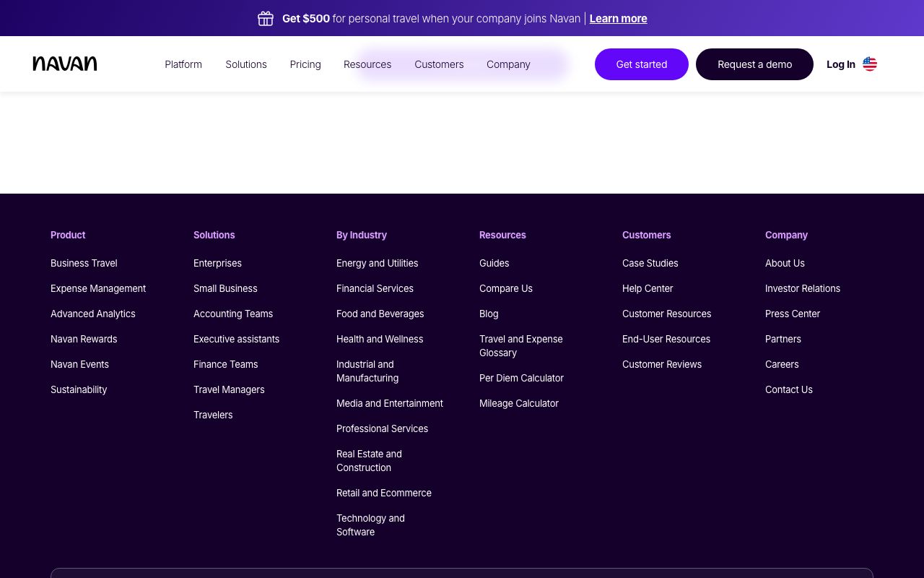Viewport: 924px width, 578px height.
Task: Open the Platform nav menu
Action: tap(183, 64)
